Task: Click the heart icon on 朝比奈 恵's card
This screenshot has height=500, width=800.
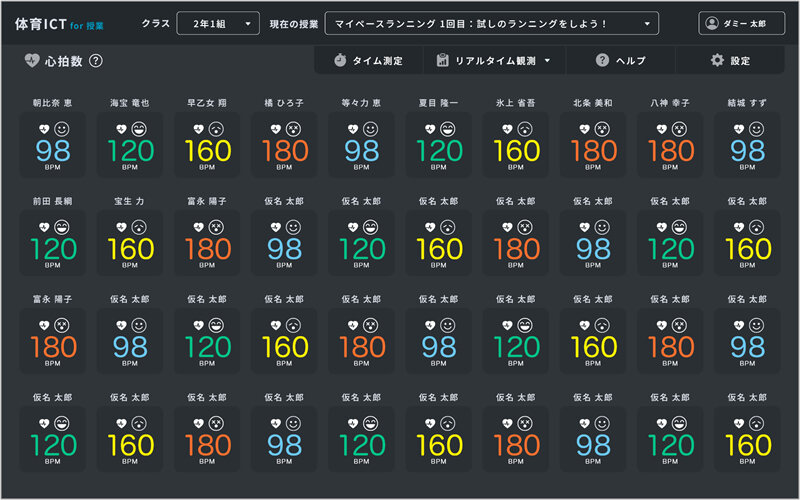Action: [x=44, y=130]
